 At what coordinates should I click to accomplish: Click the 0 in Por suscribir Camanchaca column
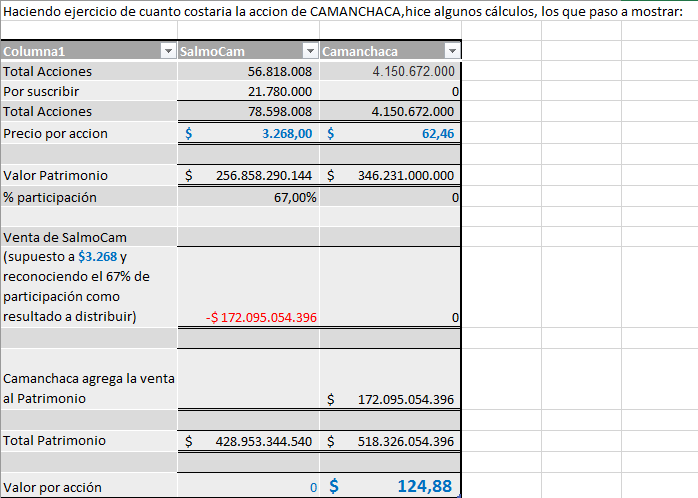pyautogui.click(x=455, y=92)
